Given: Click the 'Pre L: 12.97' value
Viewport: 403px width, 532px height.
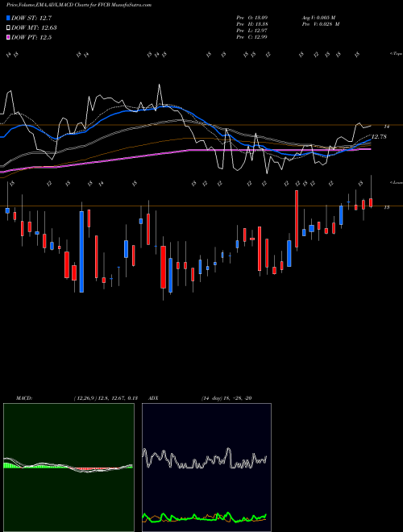Looking at the screenshot, I should 252,31.
